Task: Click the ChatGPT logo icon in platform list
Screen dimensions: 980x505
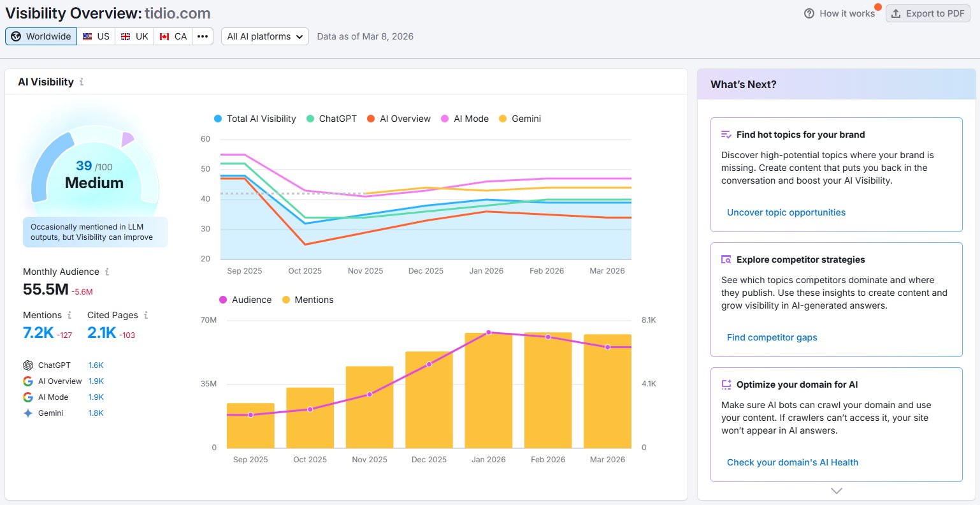Action: tap(28, 365)
